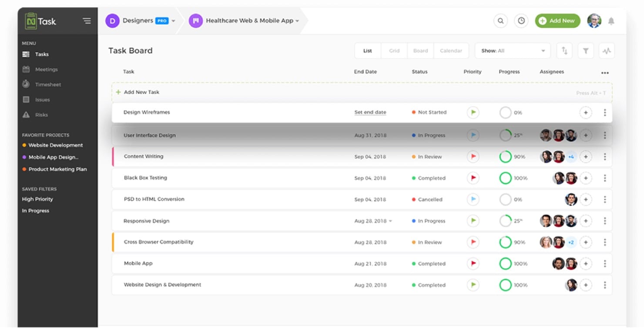Click the Add New button
Image resolution: width=644 pixels, height=328 pixels.
click(x=557, y=21)
